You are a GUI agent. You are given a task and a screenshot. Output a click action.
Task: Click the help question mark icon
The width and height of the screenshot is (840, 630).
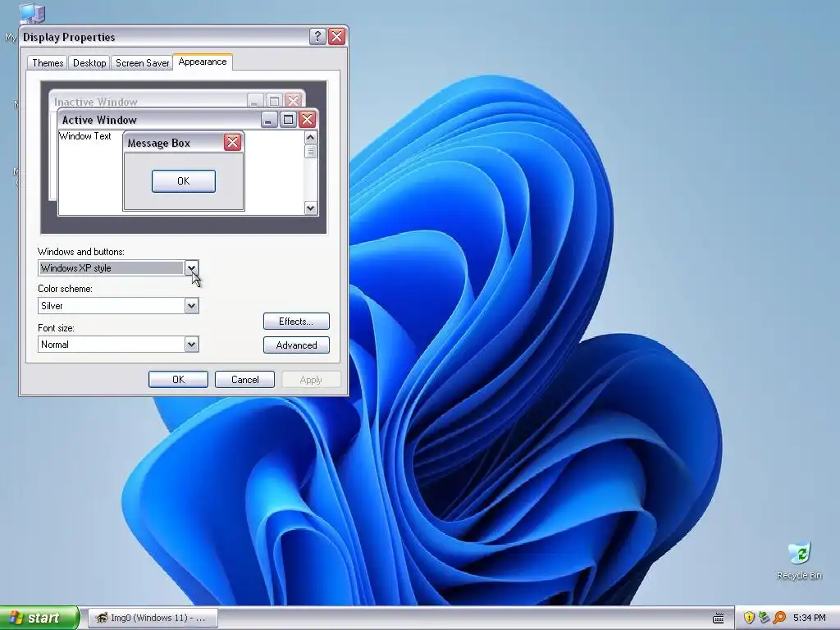[317, 36]
